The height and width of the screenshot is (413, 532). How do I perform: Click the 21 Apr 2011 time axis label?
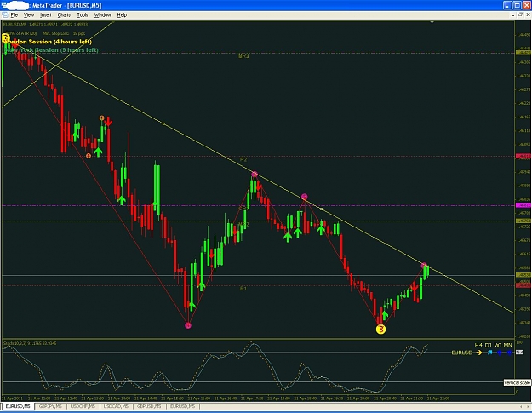[x=13, y=398]
